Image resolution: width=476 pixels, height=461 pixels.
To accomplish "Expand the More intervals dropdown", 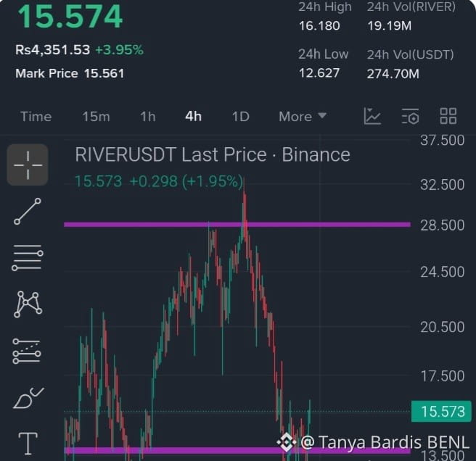I will 303,117.
